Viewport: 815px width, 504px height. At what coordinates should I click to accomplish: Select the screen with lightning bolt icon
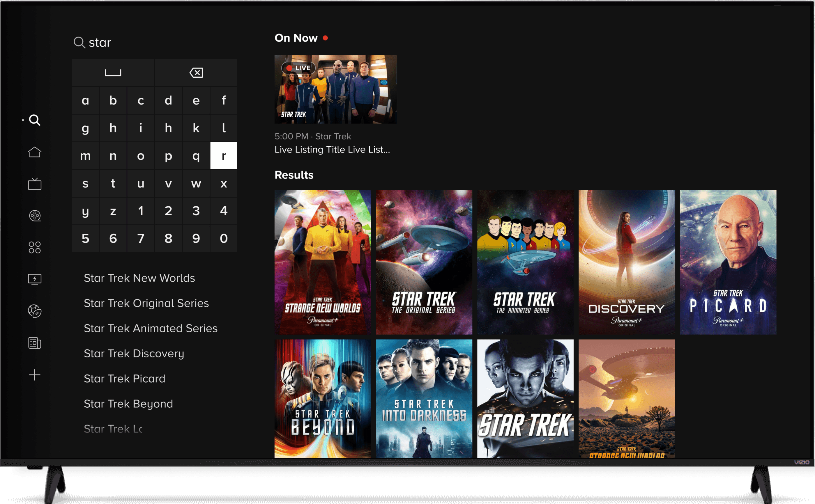[35, 279]
